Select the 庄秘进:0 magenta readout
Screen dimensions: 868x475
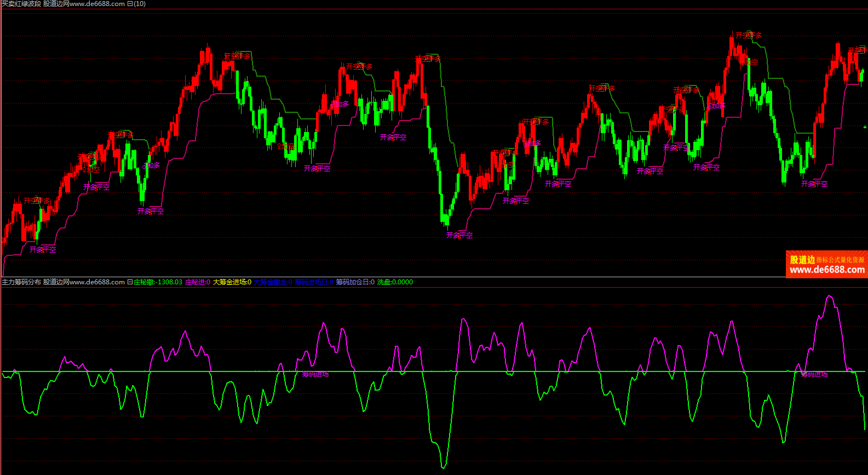click(x=198, y=282)
